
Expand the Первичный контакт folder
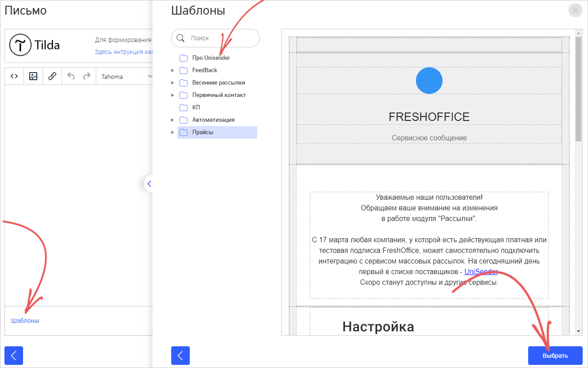172,95
